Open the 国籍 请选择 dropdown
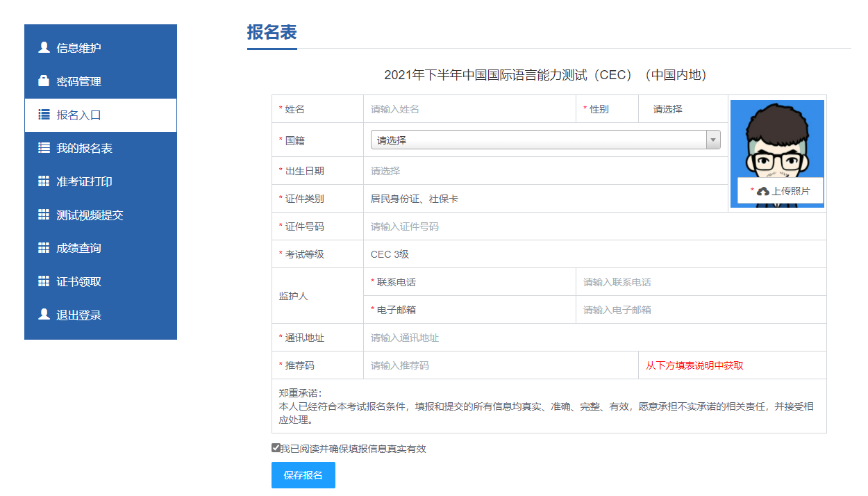The width and height of the screenshot is (868, 496). click(x=545, y=140)
